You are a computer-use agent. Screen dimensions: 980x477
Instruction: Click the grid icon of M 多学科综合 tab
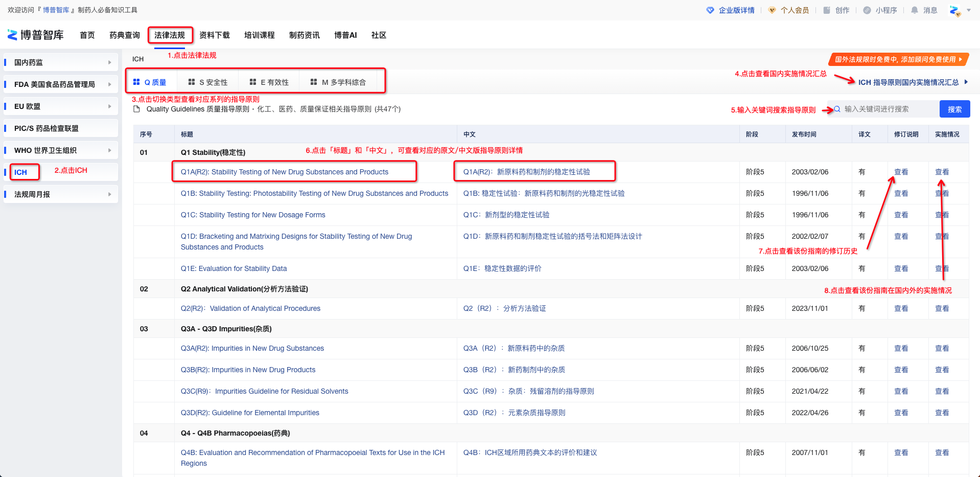(x=314, y=82)
